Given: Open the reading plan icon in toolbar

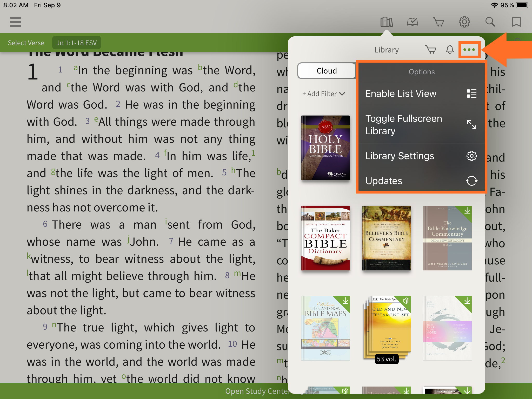Looking at the screenshot, I should (413, 22).
